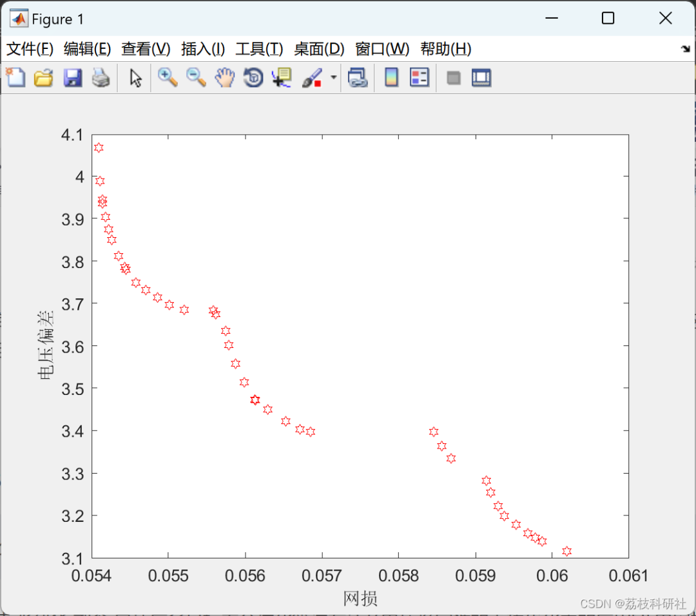
Task: Close the Figure 1 window
Action: (665, 18)
